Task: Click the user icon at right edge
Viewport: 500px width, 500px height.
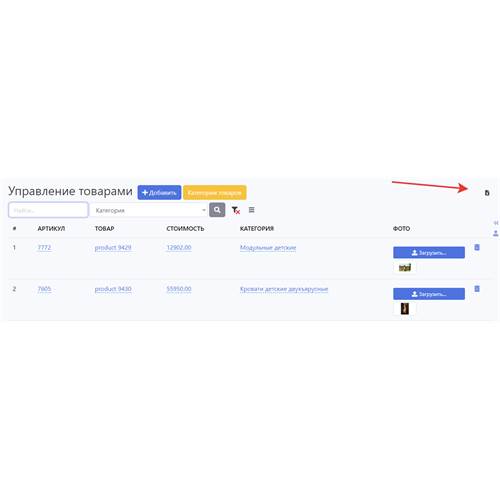Action: click(496, 233)
